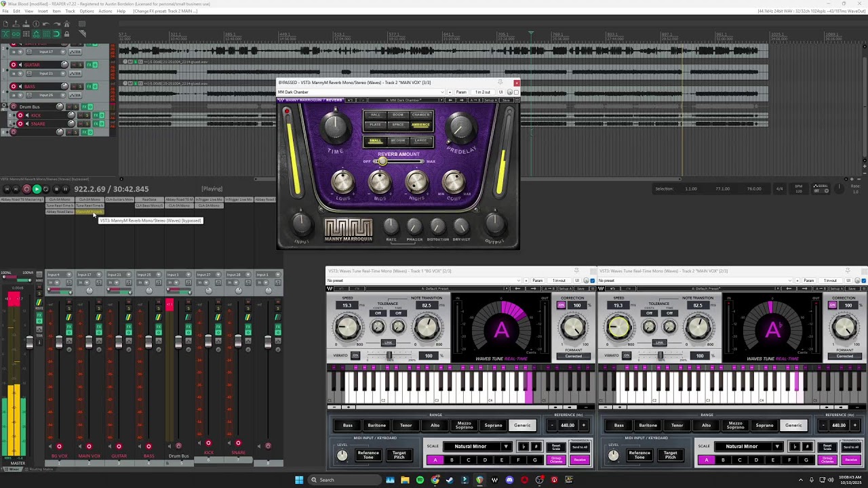Open FX for the Drum Bus track
This screenshot has height=488, width=868.
(x=84, y=107)
